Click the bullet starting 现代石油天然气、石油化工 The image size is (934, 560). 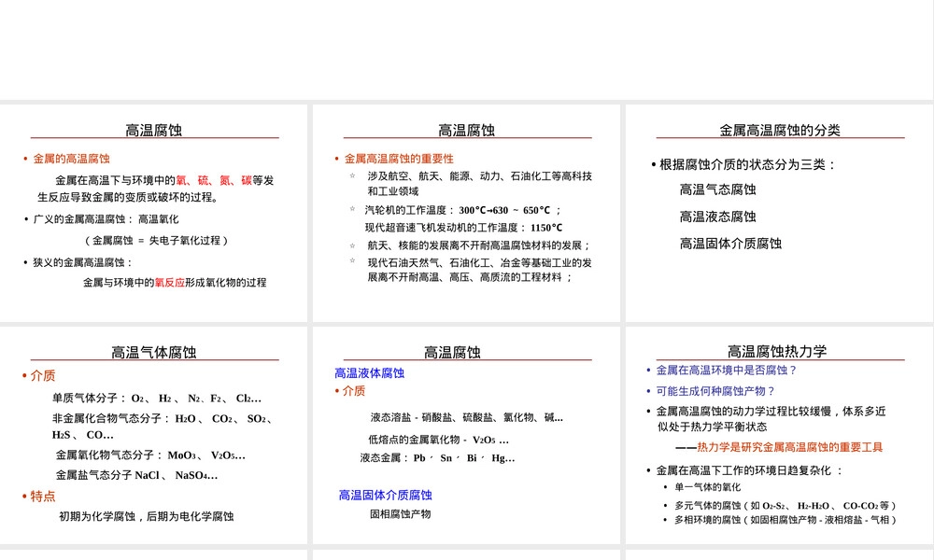(479, 270)
